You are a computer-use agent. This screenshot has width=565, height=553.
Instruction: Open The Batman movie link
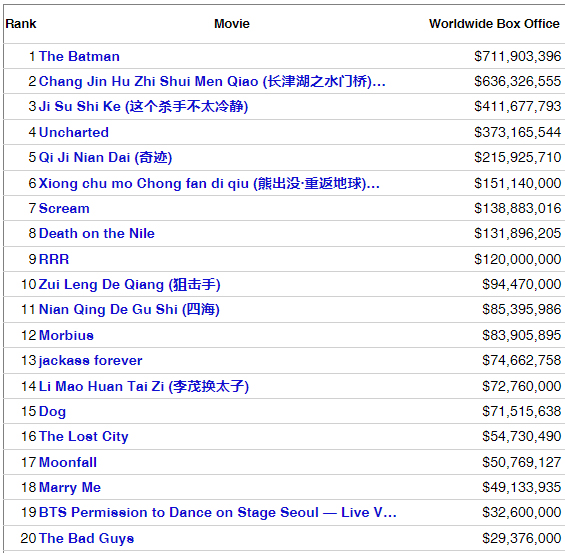pos(79,56)
